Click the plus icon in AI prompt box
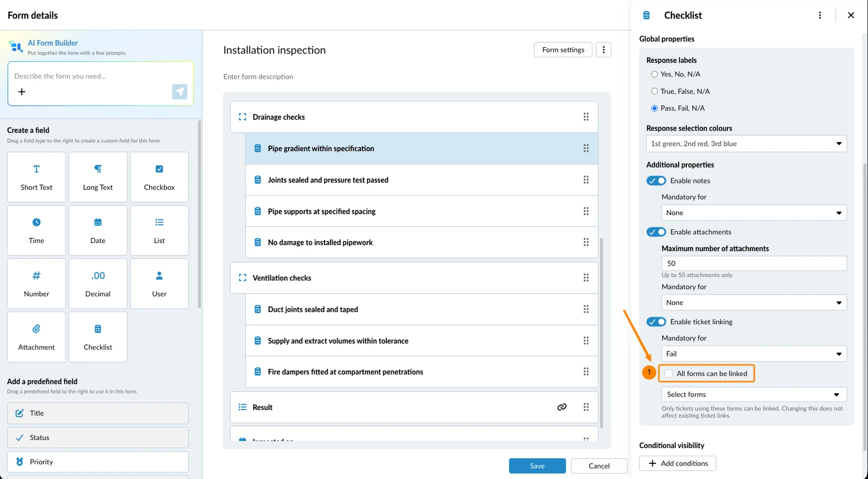The image size is (868, 479). tap(22, 92)
